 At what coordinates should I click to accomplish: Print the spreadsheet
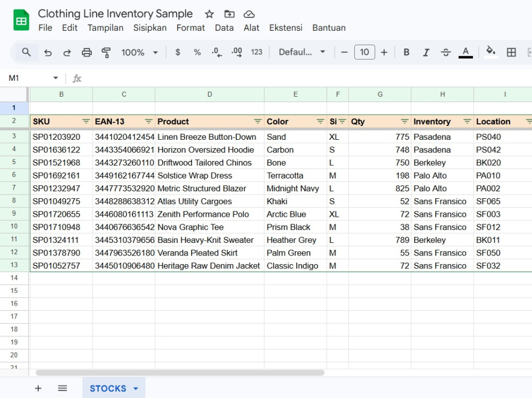[x=87, y=52]
